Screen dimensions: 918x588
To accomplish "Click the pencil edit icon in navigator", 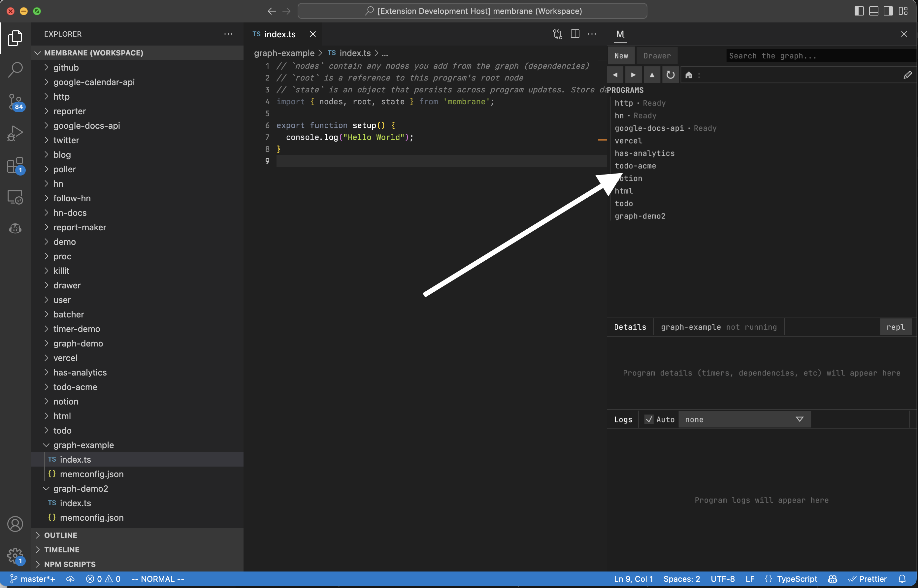I will 908,75.
